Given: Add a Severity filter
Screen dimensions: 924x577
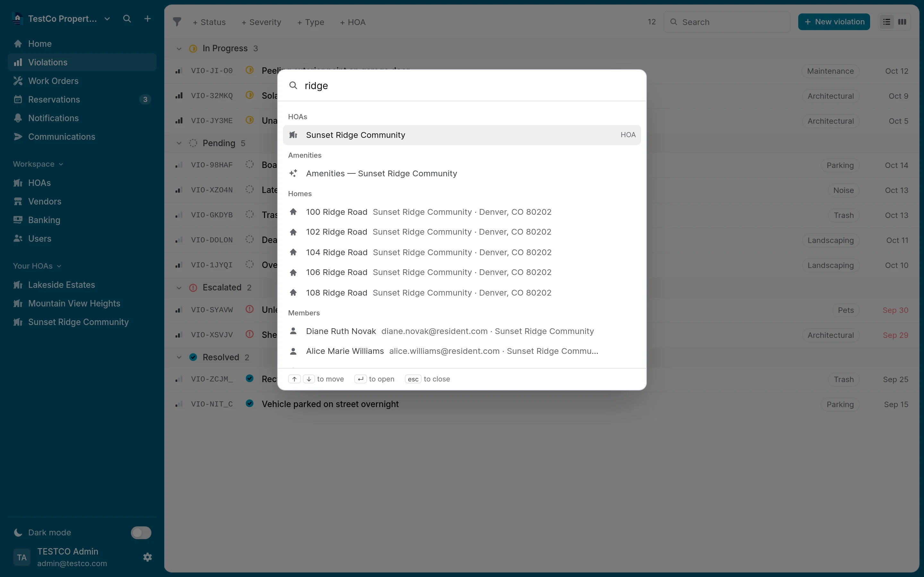Looking at the screenshot, I should point(261,22).
